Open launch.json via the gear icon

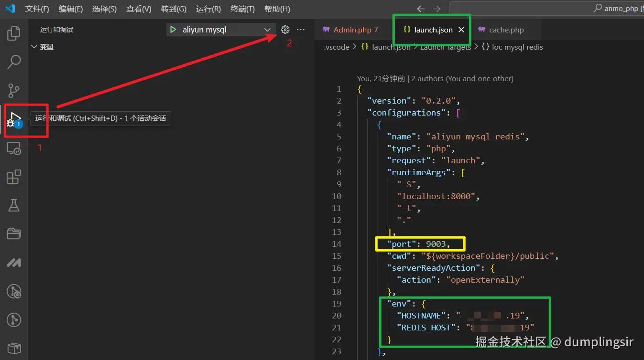point(285,30)
